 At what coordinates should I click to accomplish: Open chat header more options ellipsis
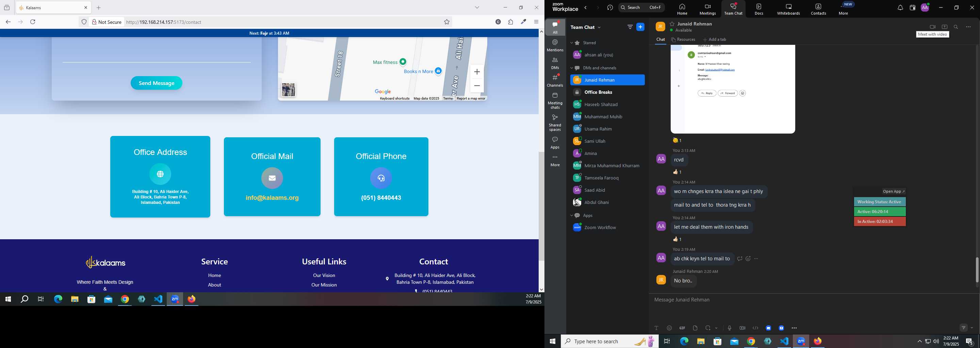coord(968,27)
